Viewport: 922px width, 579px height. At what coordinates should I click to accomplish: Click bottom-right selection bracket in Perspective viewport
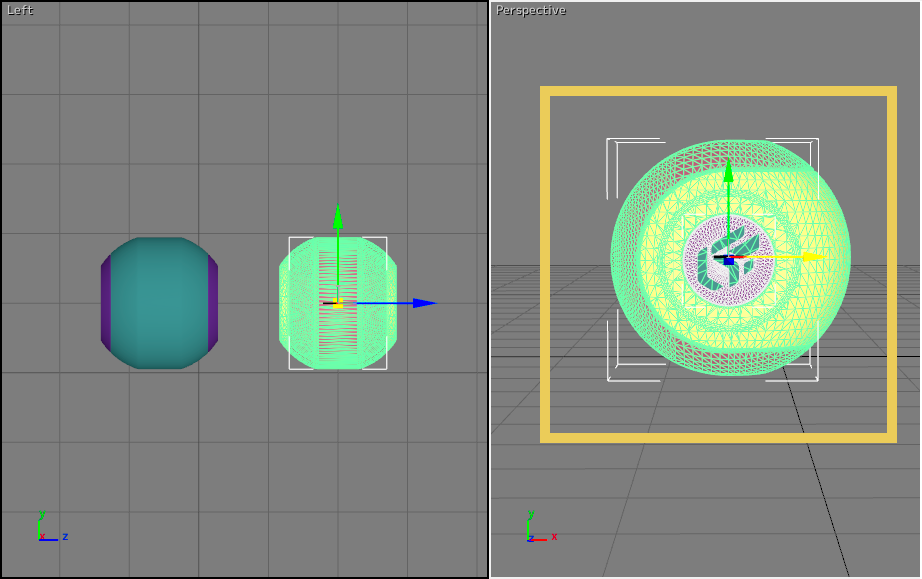point(815,377)
